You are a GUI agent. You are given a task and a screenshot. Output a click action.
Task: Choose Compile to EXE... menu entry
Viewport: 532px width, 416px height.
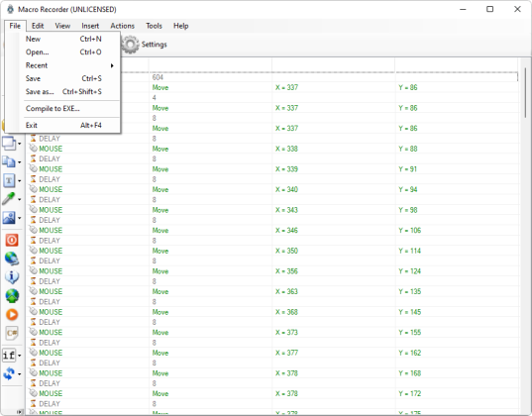pyautogui.click(x=63, y=109)
